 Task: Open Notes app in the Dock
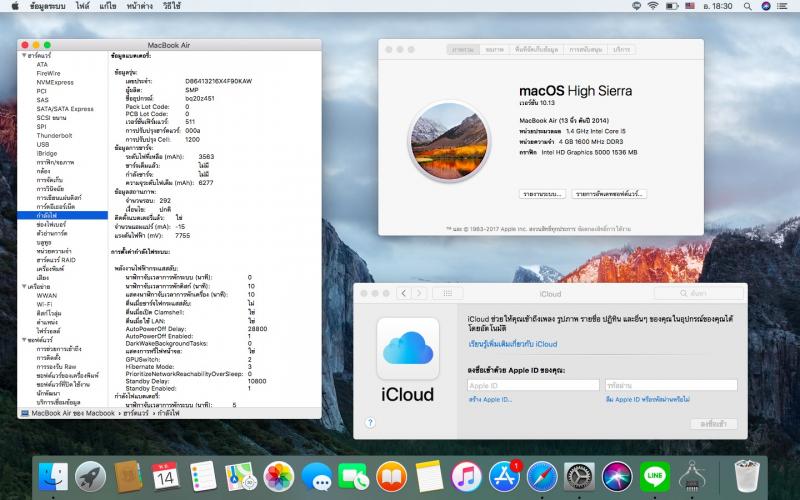429,477
